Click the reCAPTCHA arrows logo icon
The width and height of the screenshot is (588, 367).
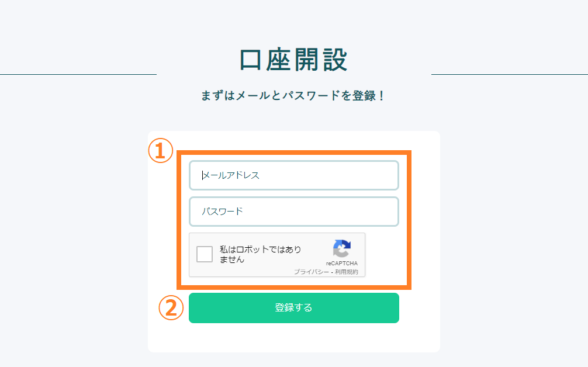pos(341,248)
